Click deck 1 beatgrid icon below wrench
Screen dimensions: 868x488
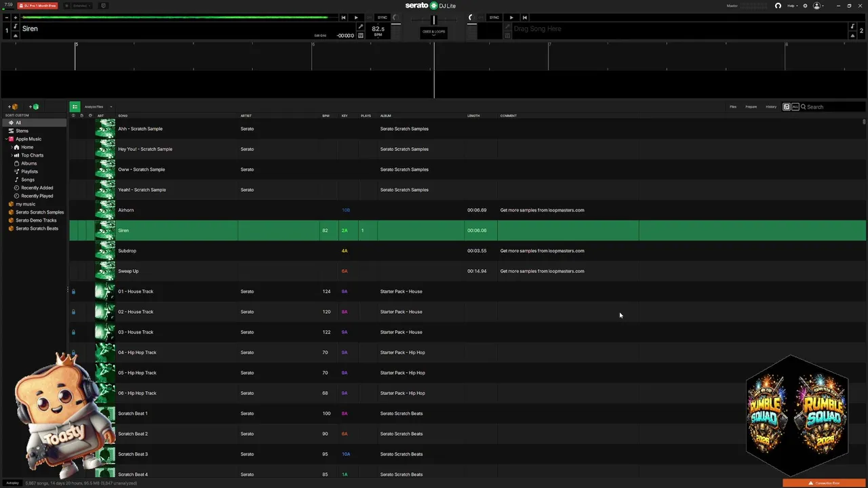[x=361, y=35]
